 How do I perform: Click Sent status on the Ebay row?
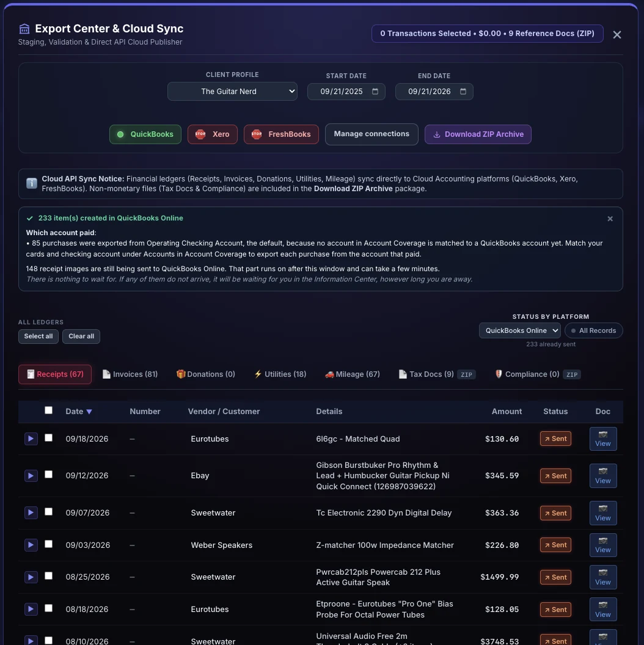pyautogui.click(x=555, y=476)
